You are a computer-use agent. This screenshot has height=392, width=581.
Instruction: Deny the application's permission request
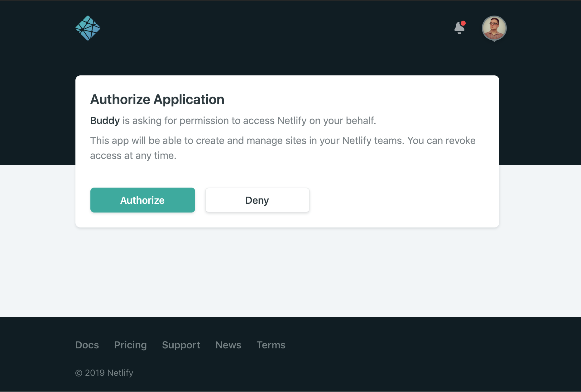(x=257, y=200)
